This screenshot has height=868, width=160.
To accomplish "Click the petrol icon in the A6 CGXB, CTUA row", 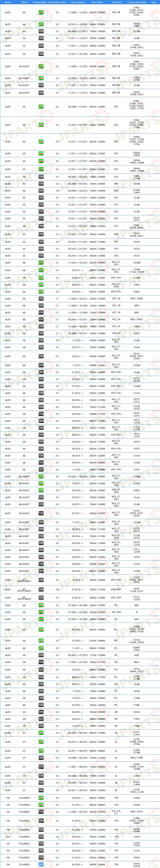I will click(x=41, y=270).
